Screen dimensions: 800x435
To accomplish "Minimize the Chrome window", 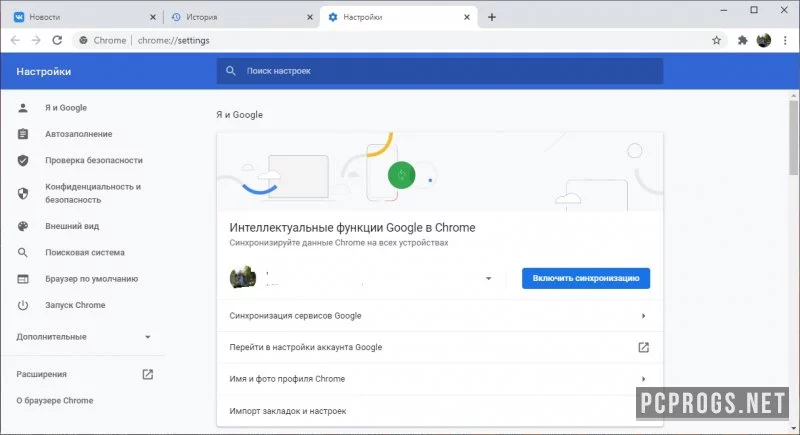I will click(723, 10).
